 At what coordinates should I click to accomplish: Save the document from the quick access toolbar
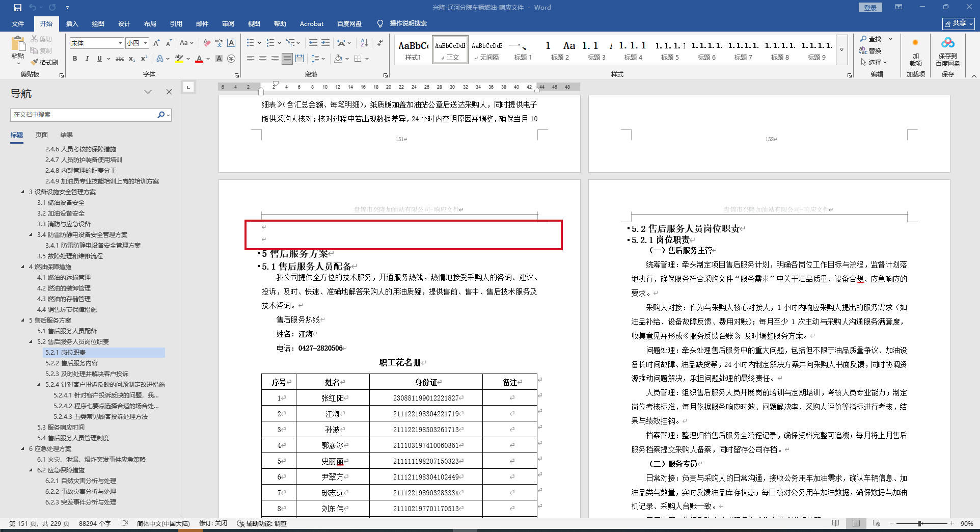click(18, 8)
